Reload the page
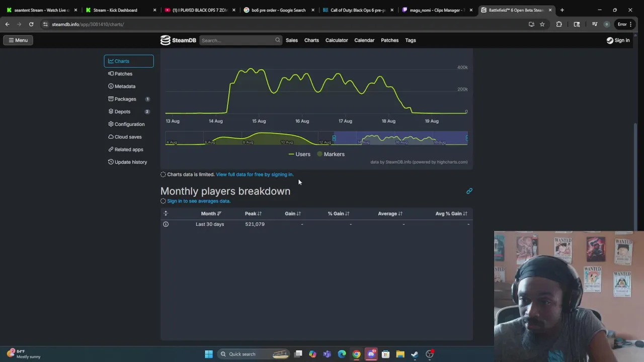 31,24
